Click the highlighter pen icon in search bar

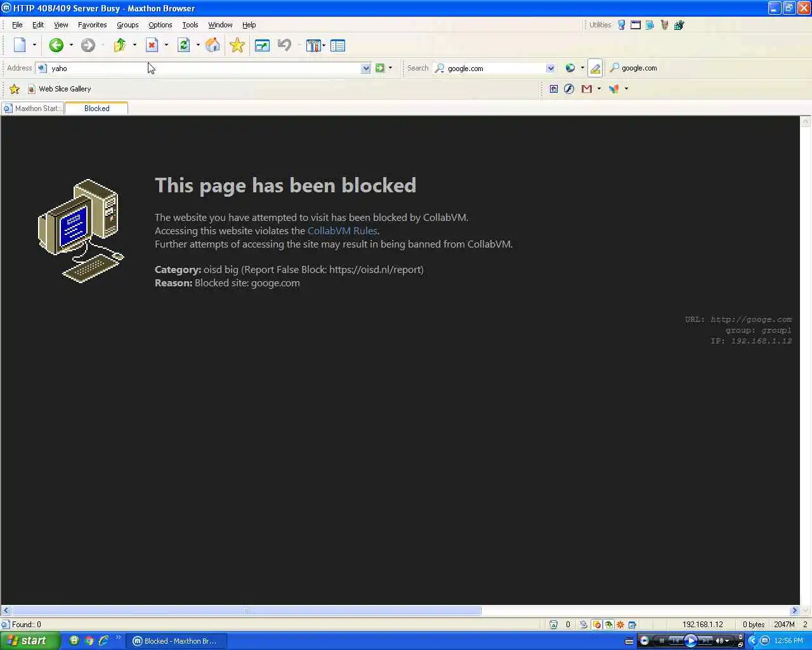point(595,68)
